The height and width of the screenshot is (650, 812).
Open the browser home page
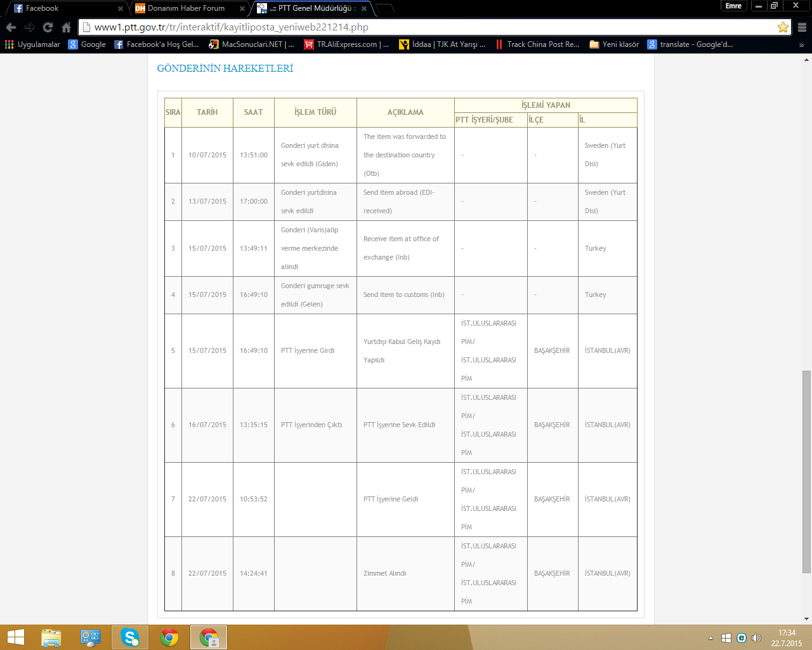point(66,27)
